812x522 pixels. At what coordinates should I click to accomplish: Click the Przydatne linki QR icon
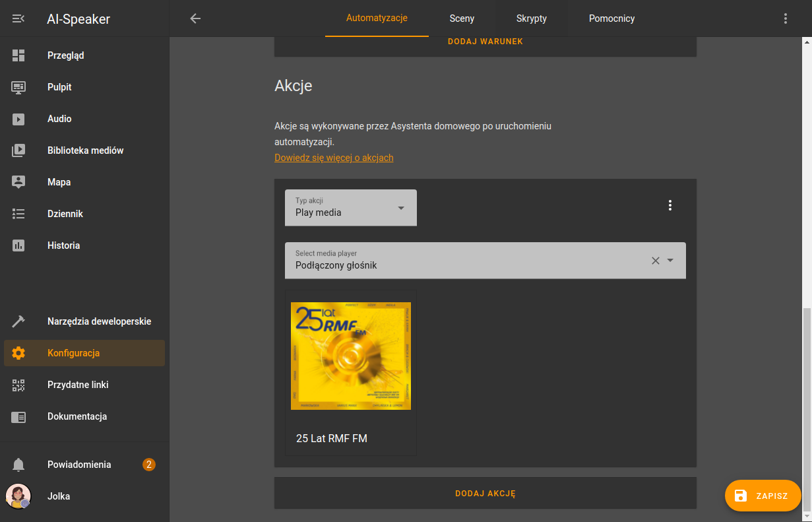18,385
